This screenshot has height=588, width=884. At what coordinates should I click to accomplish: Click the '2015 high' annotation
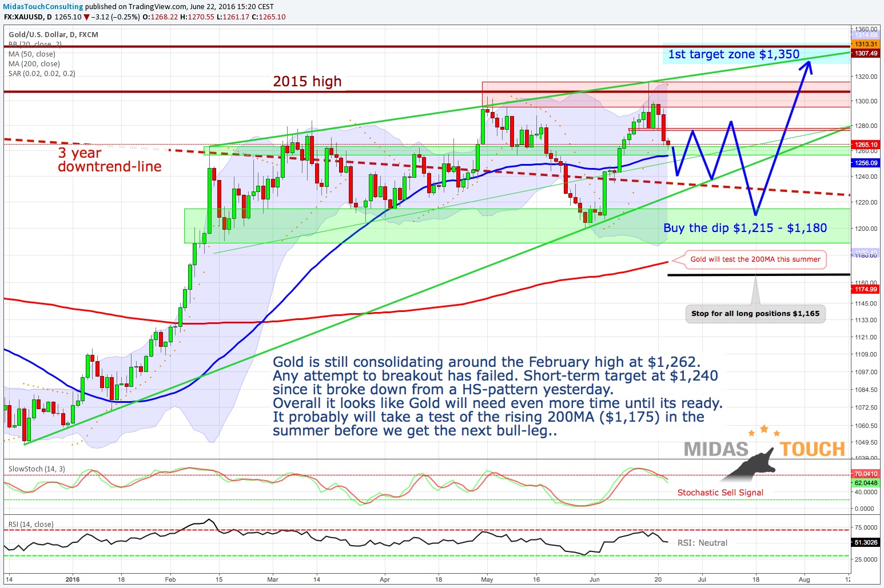tap(307, 82)
